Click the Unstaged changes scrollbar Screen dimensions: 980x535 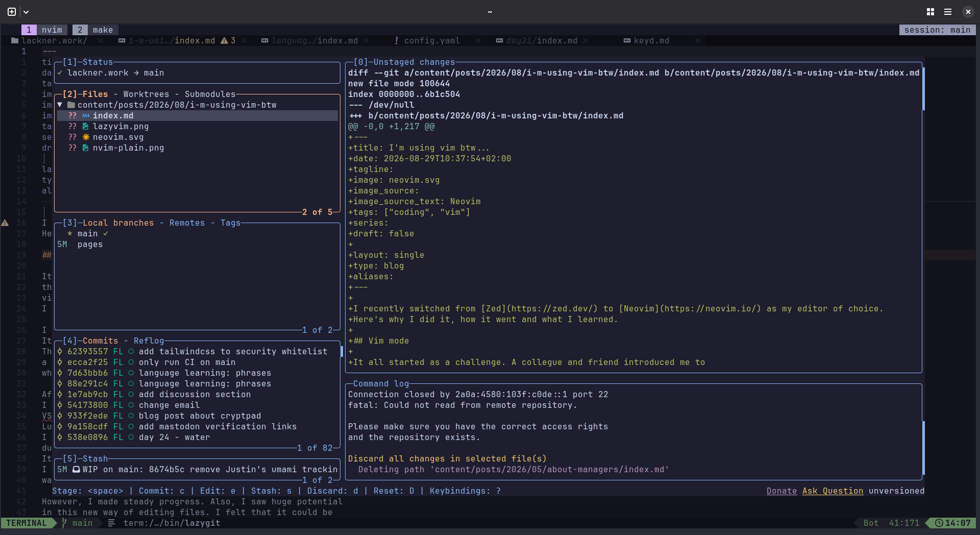[923, 89]
